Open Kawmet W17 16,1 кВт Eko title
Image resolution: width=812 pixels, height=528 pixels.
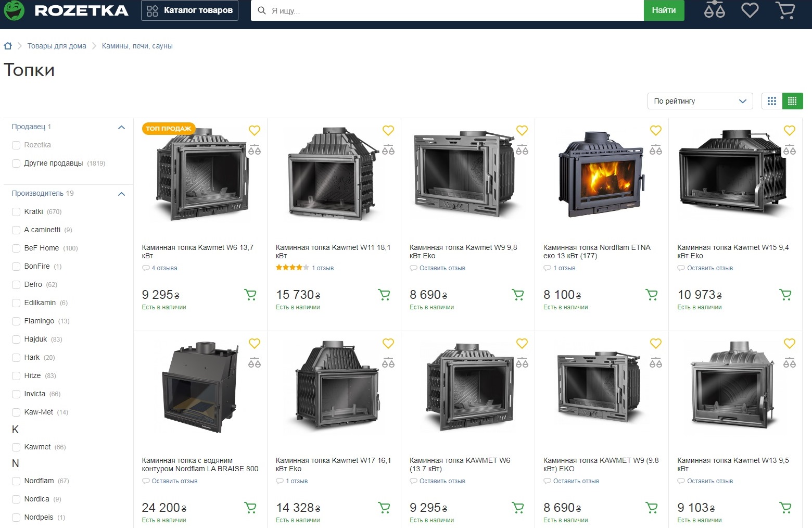[333, 464]
